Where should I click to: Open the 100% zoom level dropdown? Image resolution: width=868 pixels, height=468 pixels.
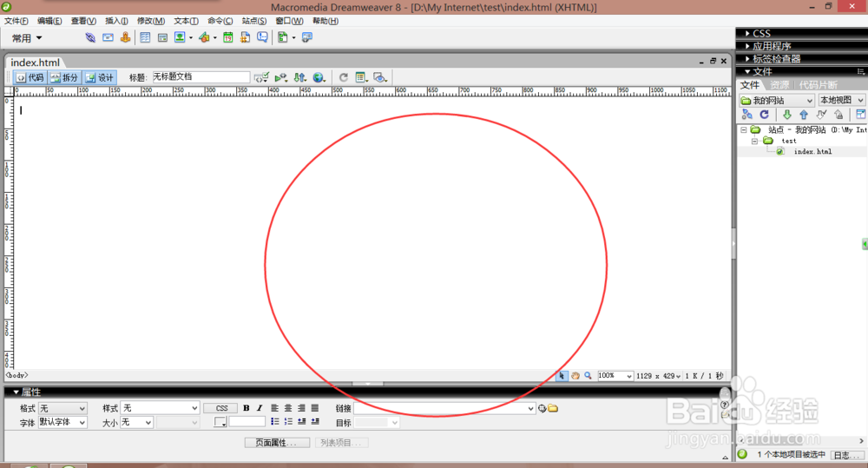click(x=615, y=375)
